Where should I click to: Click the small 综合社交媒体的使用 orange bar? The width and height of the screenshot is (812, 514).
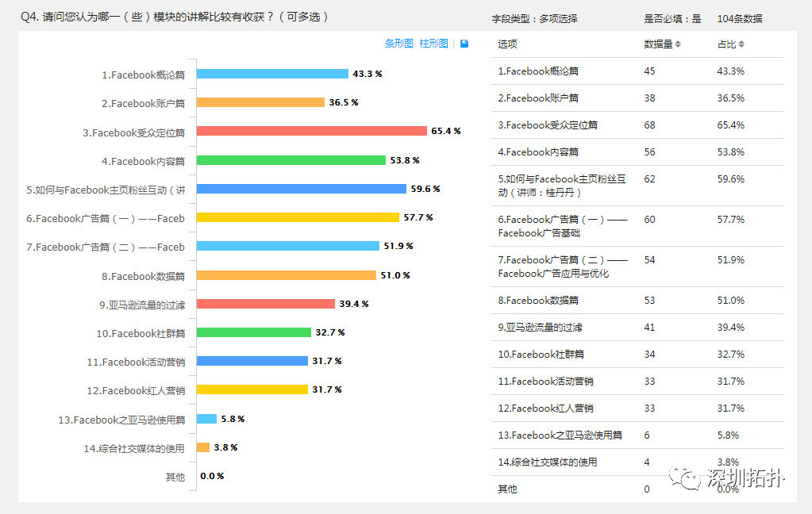click(x=203, y=447)
